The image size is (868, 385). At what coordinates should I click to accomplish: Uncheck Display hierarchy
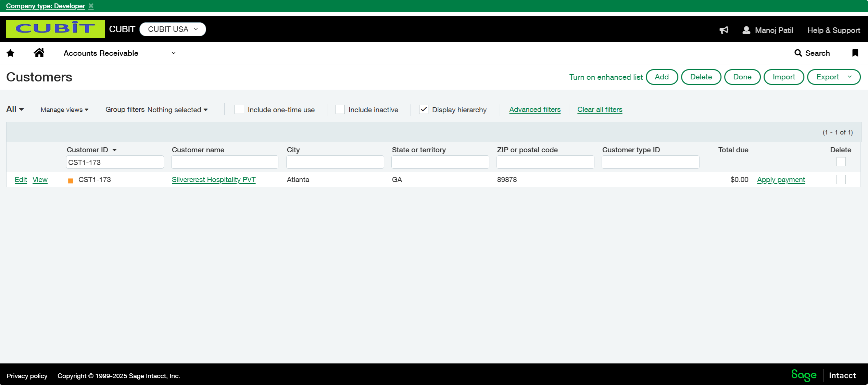[x=424, y=110]
